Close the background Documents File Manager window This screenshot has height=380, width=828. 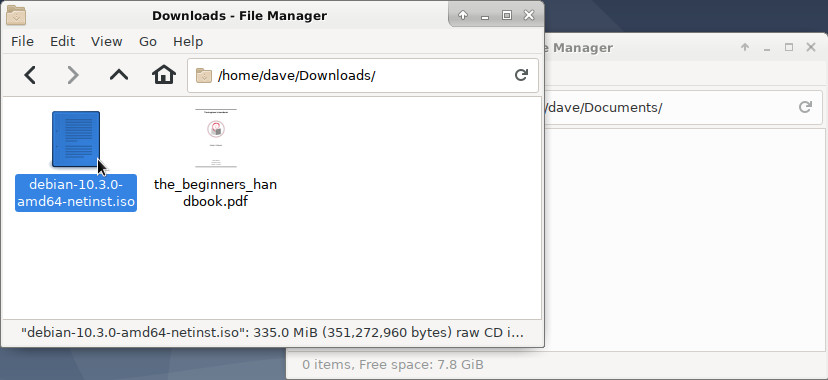[x=811, y=48]
